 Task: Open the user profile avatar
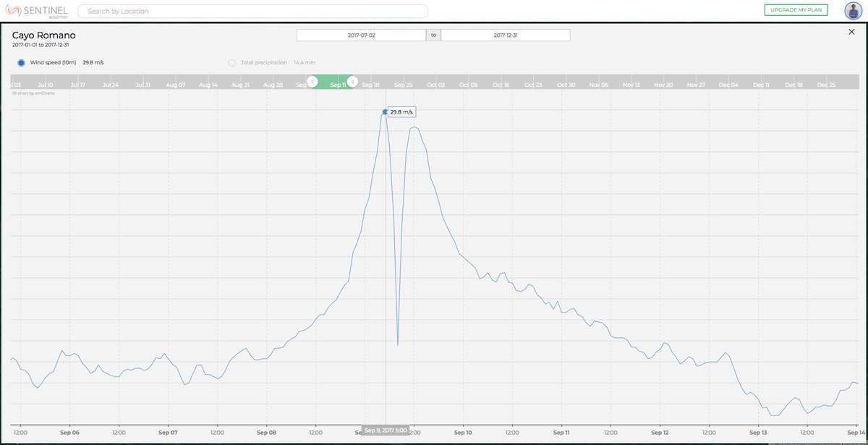(x=851, y=10)
